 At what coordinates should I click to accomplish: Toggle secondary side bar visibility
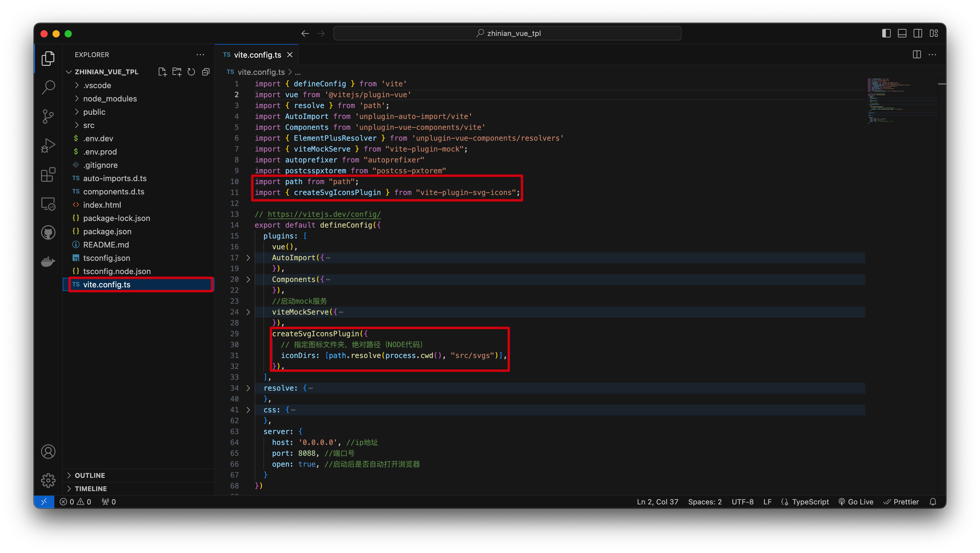point(918,34)
